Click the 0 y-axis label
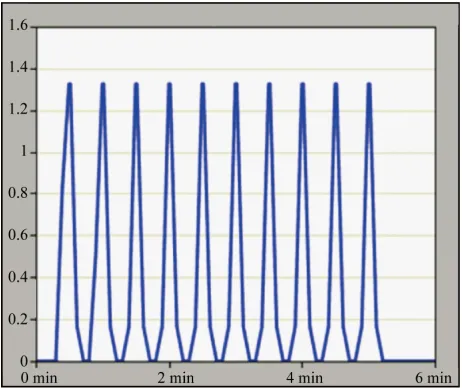462x388 pixels. (24, 361)
